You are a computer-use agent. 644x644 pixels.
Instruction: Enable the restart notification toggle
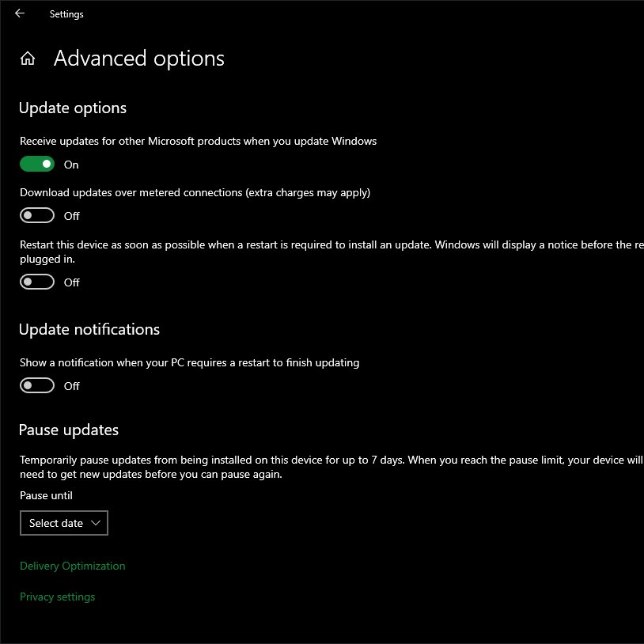(37, 385)
